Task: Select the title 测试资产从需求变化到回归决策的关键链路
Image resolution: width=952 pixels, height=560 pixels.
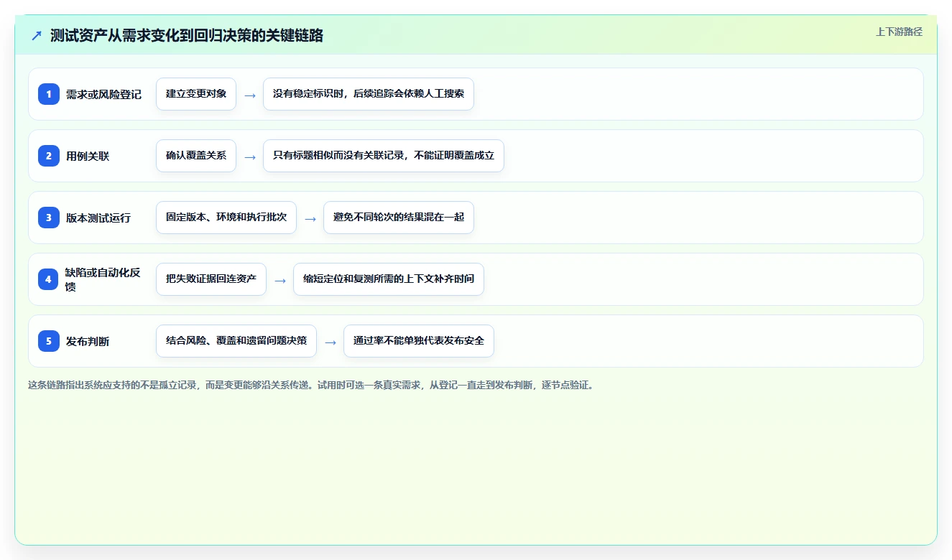Action: point(187,36)
